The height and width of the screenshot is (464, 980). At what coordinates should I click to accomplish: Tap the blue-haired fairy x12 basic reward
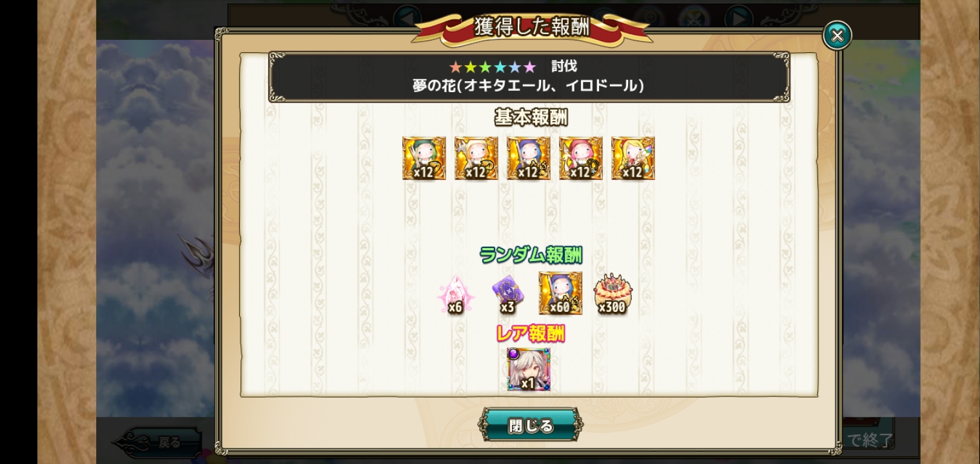529,158
